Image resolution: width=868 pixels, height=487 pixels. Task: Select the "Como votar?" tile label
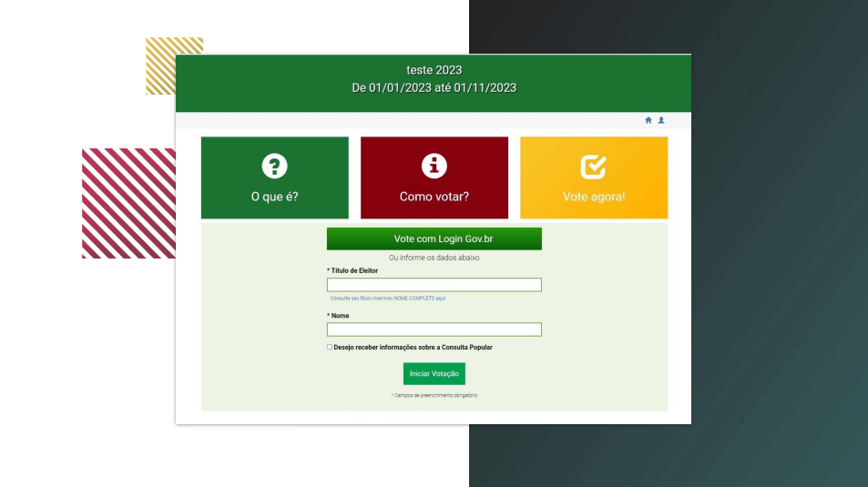[434, 197]
